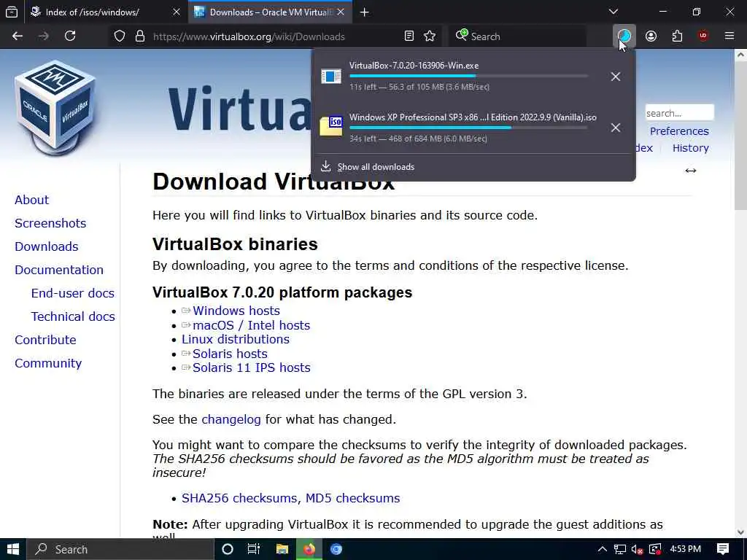Open File Explorer from the taskbar
This screenshot has width=747, height=560.
coord(282,549)
